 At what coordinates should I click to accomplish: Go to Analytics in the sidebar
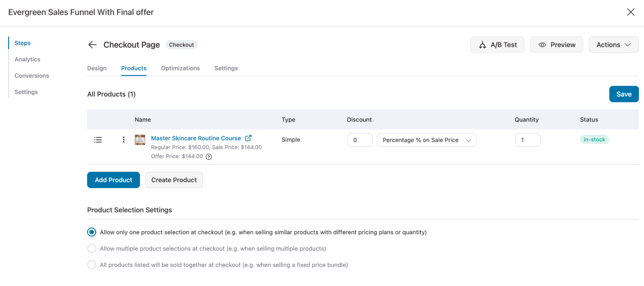point(27,60)
